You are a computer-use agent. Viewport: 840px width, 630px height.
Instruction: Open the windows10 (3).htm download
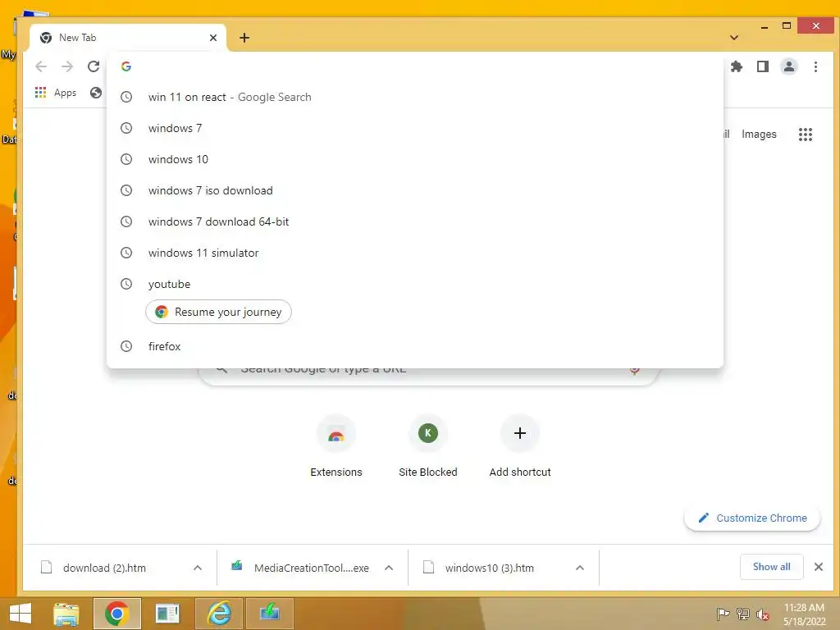(489, 568)
